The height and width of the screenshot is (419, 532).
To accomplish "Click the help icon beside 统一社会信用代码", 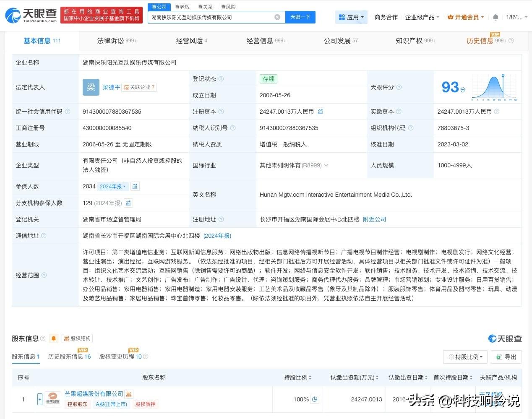I will 68,112.
